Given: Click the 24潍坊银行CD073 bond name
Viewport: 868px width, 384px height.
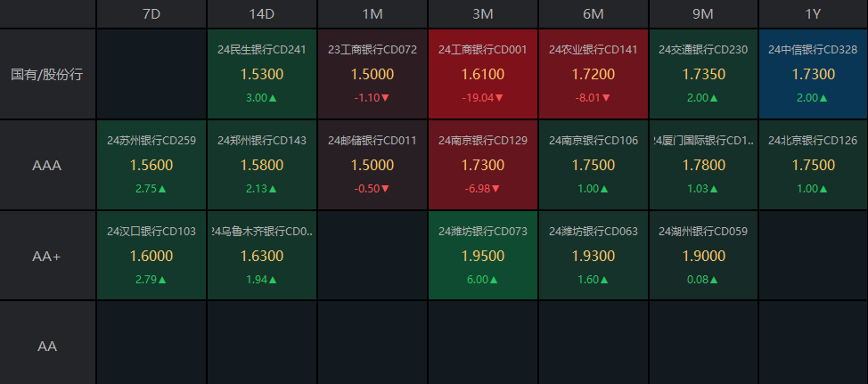Looking at the screenshot, I should tap(483, 232).
